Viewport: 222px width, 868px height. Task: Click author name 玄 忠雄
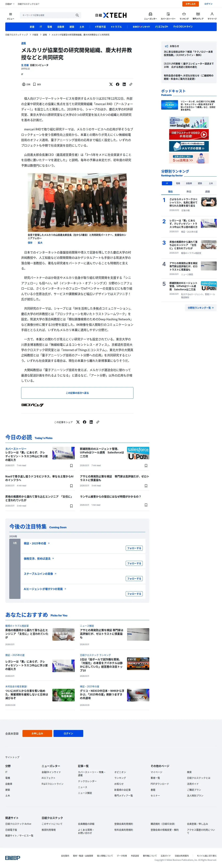pyautogui.click(x=25, y=65)
